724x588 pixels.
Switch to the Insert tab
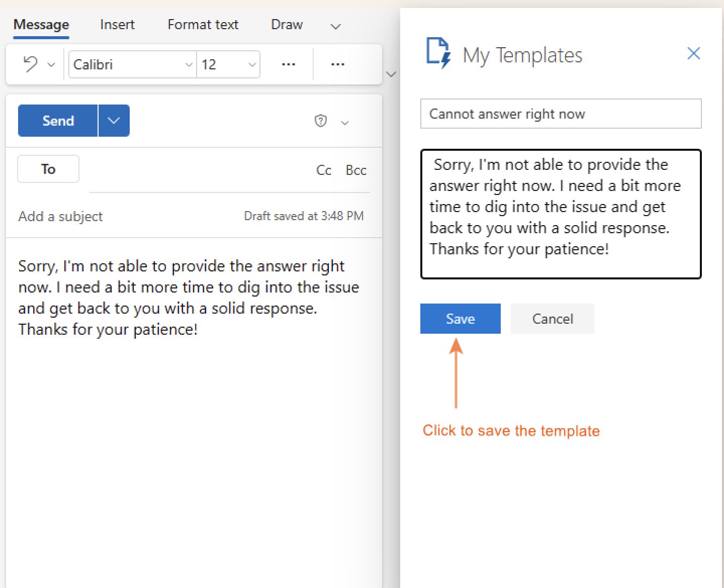pyautogui.click(x=117, y=24)
